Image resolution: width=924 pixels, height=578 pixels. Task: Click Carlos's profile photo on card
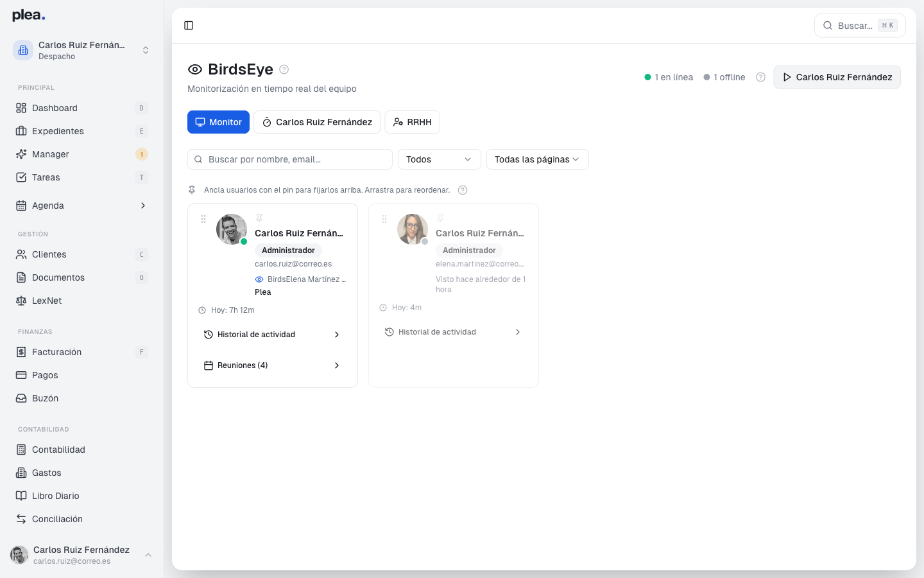pyautogui.click(x=232, y=229)
